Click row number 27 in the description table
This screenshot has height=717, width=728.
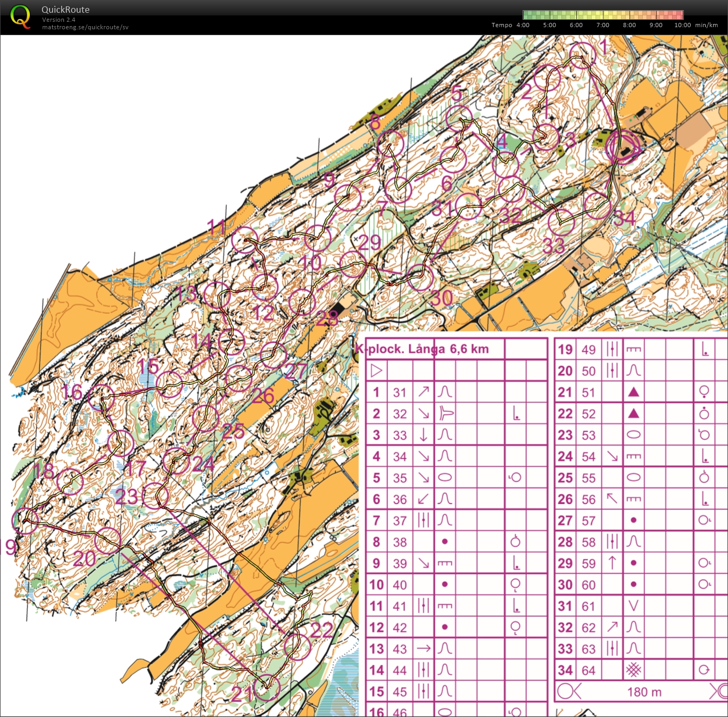pos(565,521)
